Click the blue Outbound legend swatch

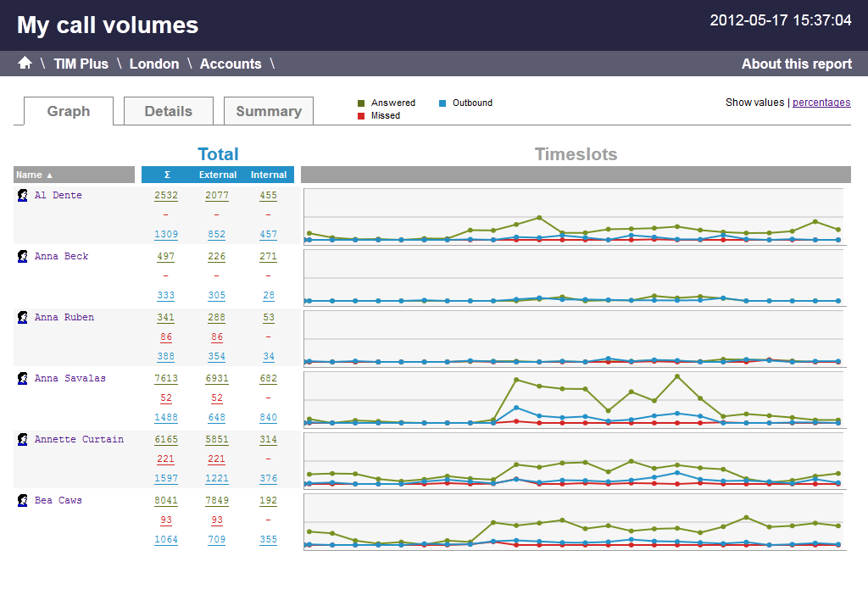pos(442,103)
